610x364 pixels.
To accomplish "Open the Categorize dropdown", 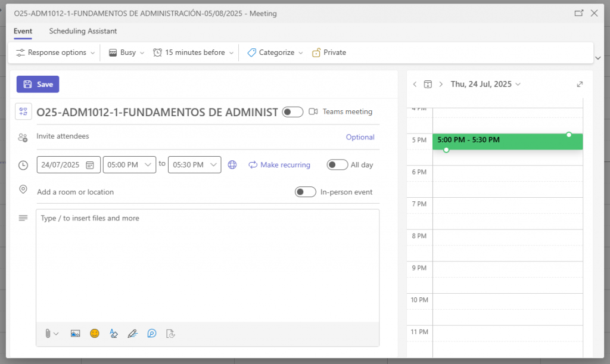I will 275,52.
